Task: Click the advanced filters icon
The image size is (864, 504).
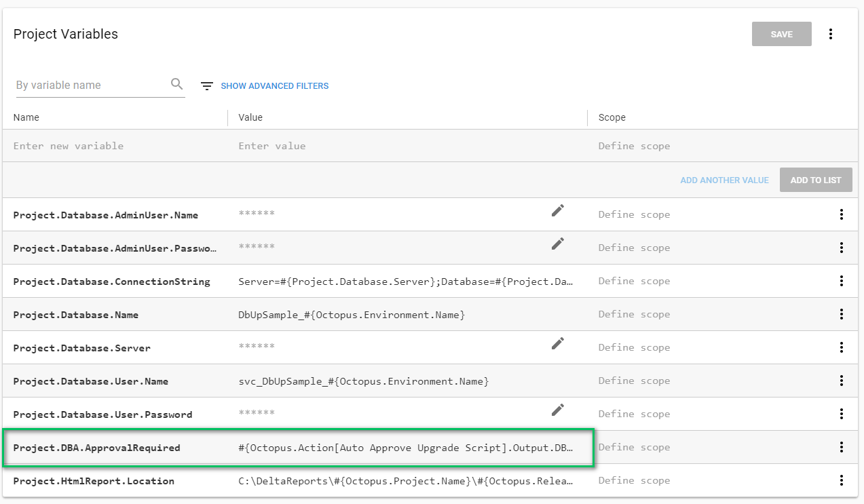Action: point(207,86)
